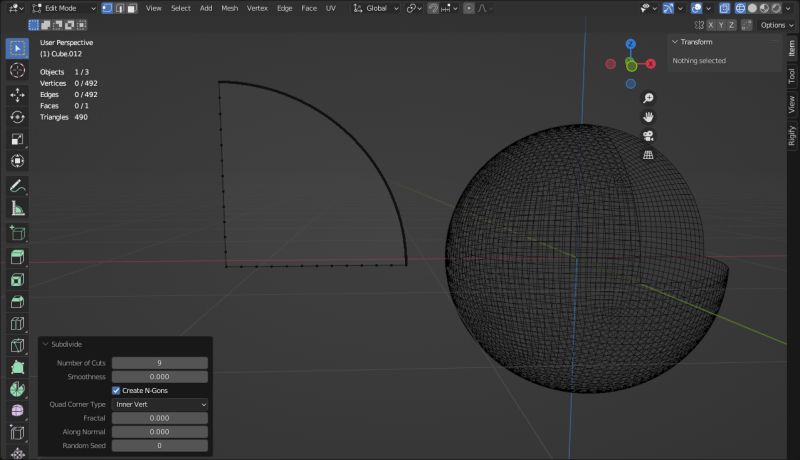The width and height of the screenshot is (800, 460).
Task: Toggle the Create N-Gons checkbox
Action: (x=116, y=390)
